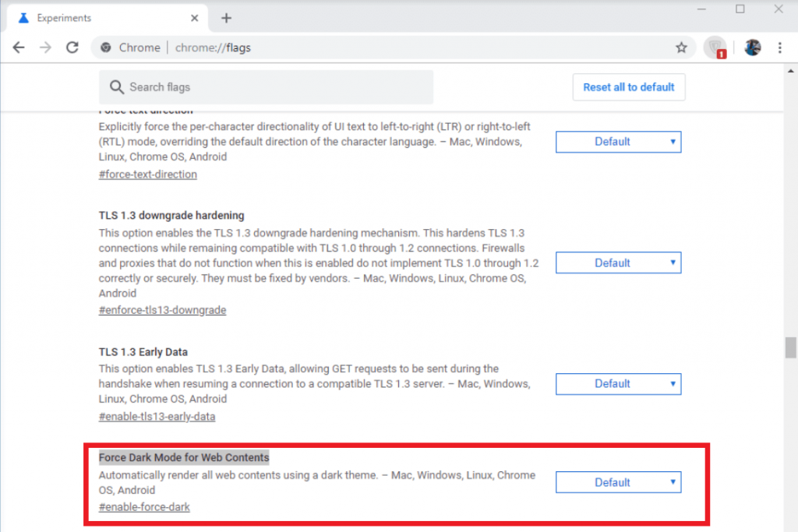Click the forward navigation arrow

(45, 48)
